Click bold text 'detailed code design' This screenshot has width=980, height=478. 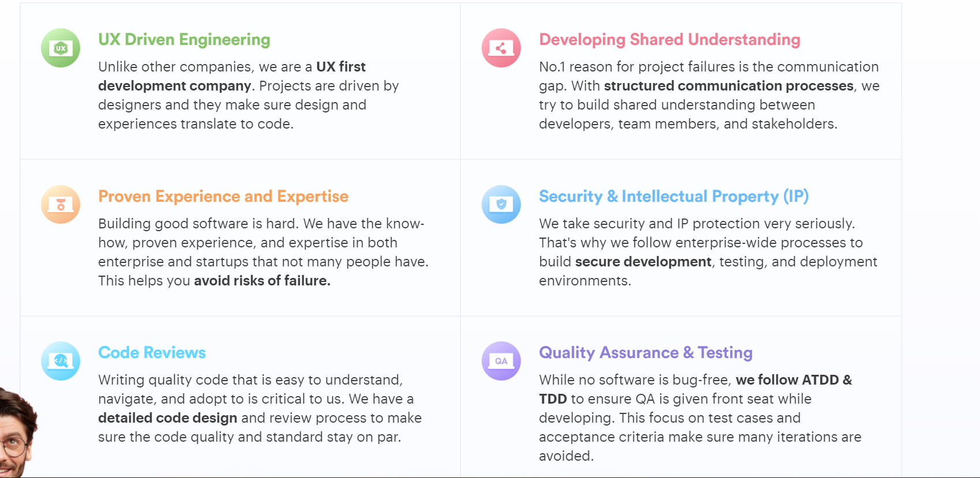(x=168, y=418)
